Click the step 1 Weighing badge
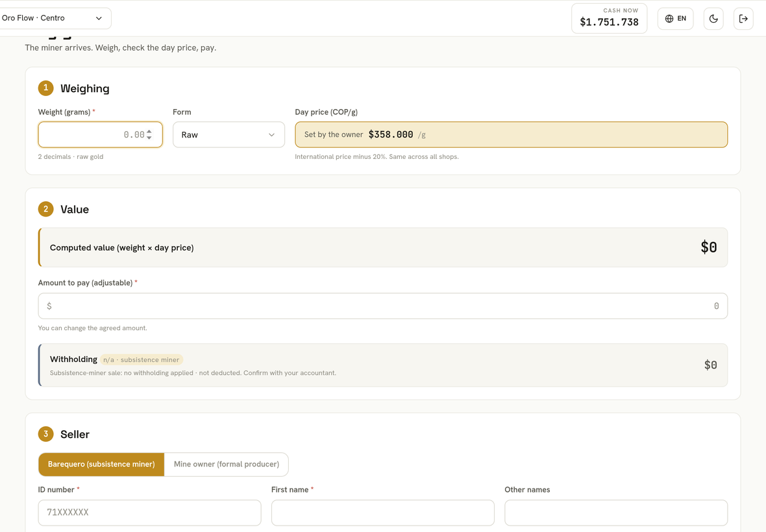 [x=46, y=88]
